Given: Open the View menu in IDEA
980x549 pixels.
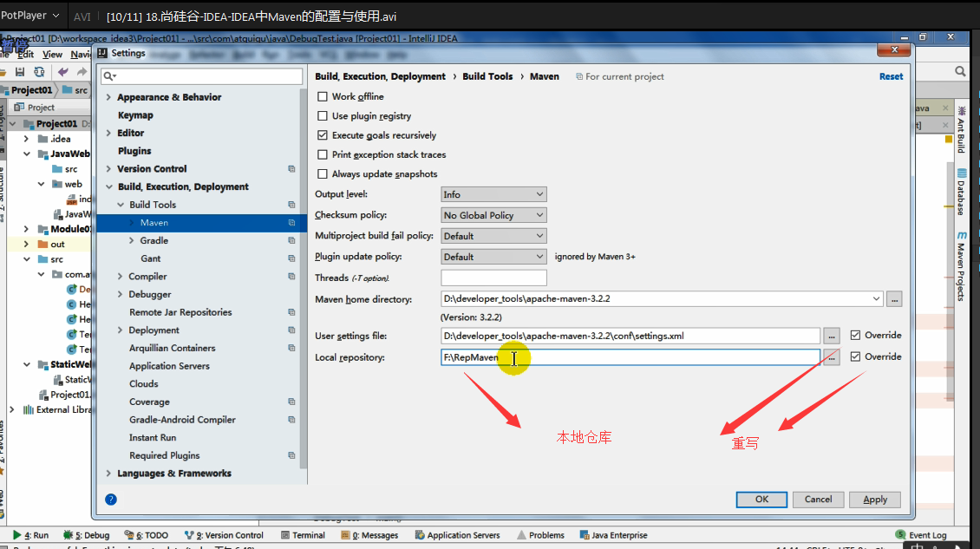Looking at the screenshot, I should coord(52,55).
